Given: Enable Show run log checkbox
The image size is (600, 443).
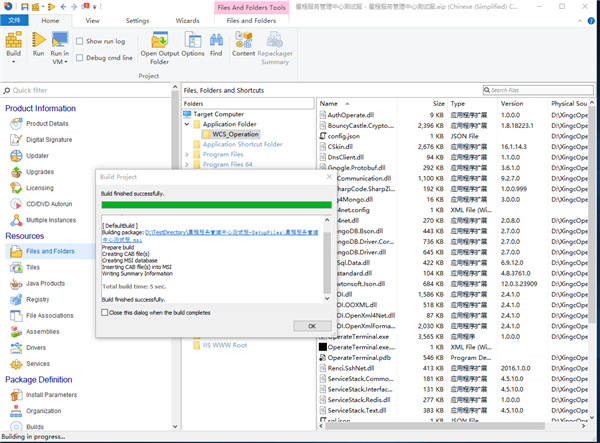Looking at the screenshot, I should coord(80,41).
